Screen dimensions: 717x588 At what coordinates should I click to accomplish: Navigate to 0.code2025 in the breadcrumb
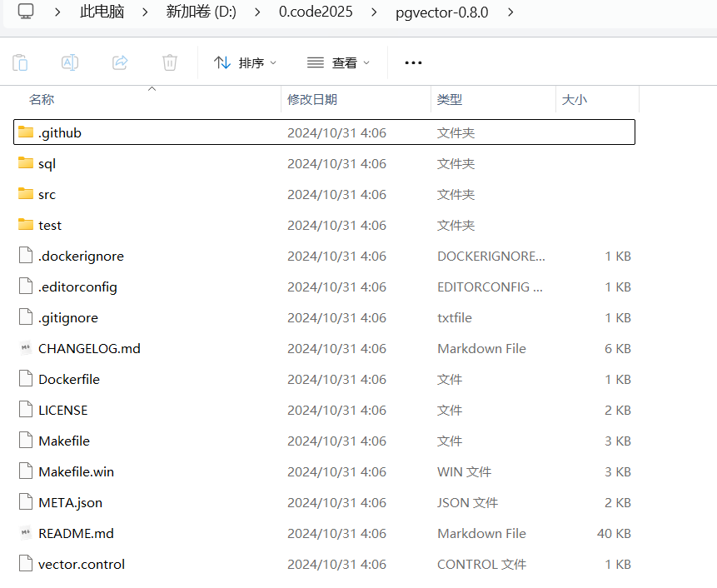(316, 13)
